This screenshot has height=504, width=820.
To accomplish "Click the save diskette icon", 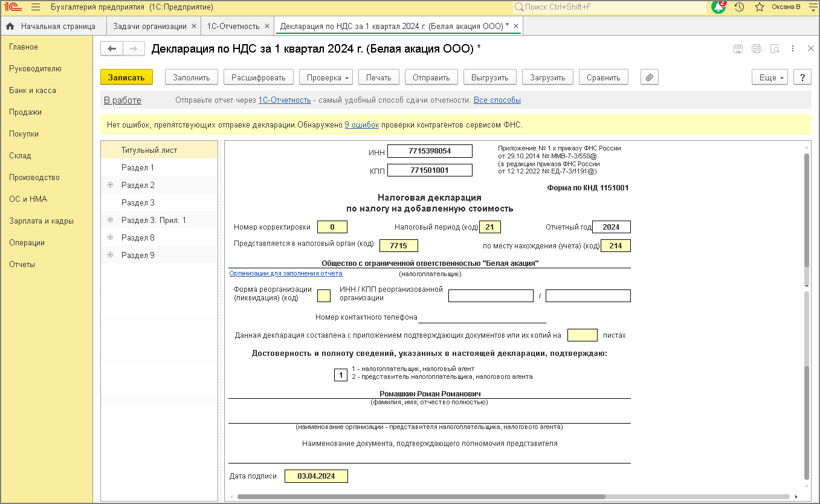I will (x=738, y=49).
